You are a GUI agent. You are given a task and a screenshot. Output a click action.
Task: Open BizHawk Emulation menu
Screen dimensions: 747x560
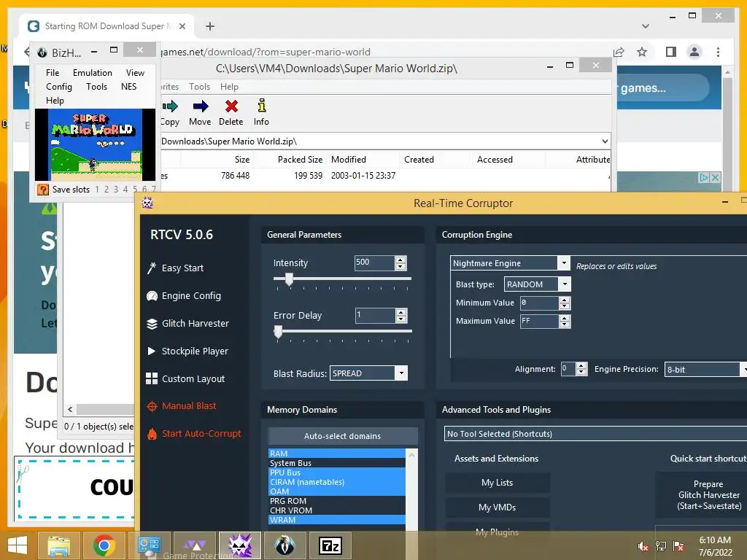(93, 73)
